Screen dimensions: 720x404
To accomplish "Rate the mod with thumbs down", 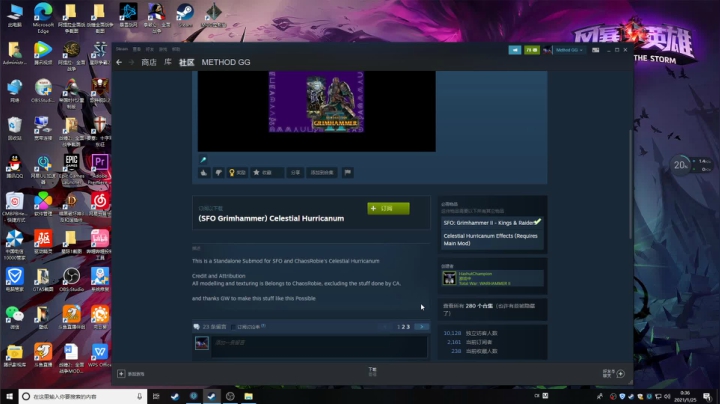I will [219, 173].
